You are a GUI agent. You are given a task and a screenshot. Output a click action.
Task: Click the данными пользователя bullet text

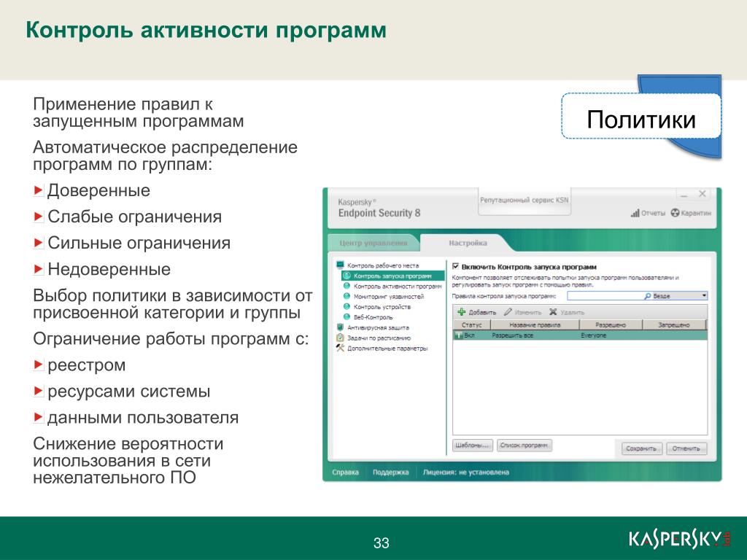coord(143,418)
